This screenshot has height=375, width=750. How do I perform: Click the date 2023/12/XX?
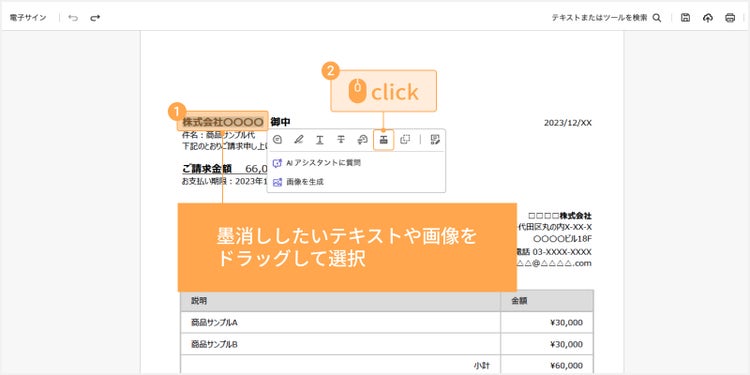coord(568,123)
